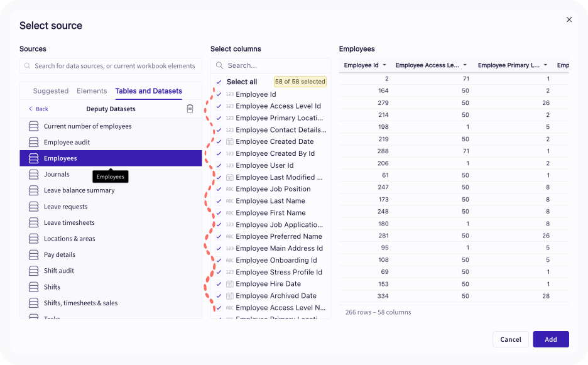Switch to the Suggested tab

[x=51, y=91]
